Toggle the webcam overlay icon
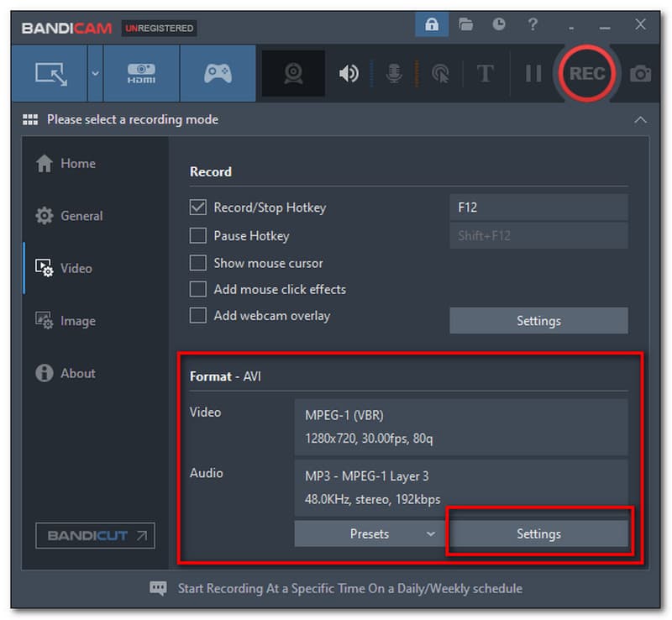The image size is (672, 620). click(293, 74)
